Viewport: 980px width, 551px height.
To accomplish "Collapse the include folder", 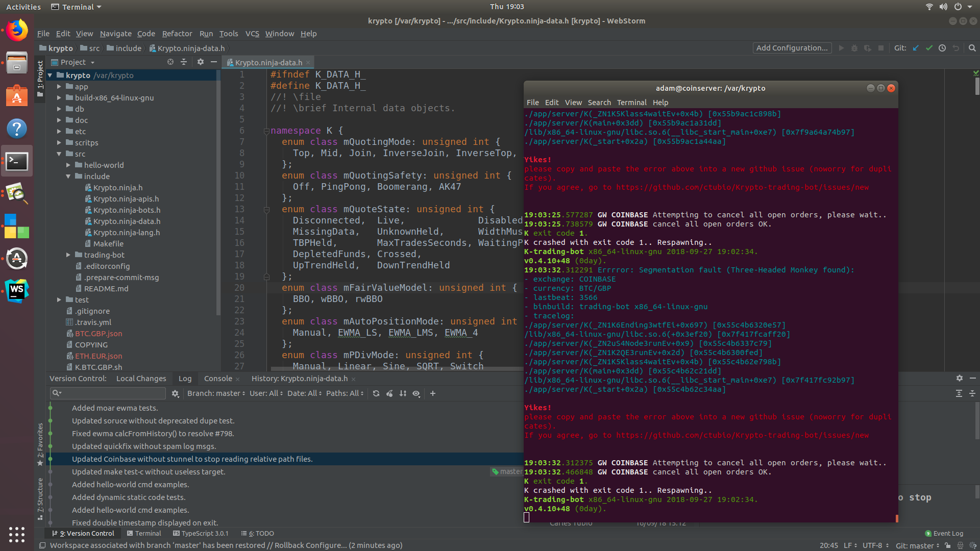I will point(68,176).
